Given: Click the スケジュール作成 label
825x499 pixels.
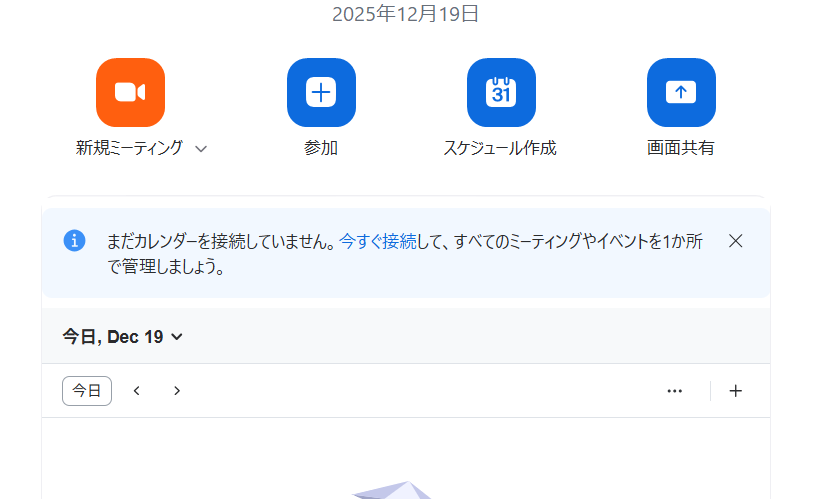Looking at the screenshot, I should pyautogui.click(x=500, y=148).
